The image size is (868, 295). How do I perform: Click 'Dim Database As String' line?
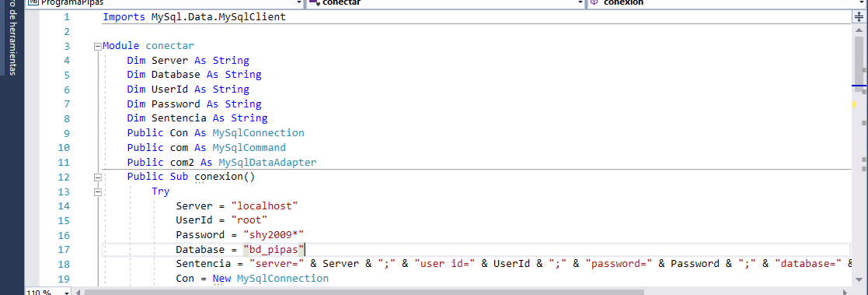pyautogui.click(x=194, y=75)
